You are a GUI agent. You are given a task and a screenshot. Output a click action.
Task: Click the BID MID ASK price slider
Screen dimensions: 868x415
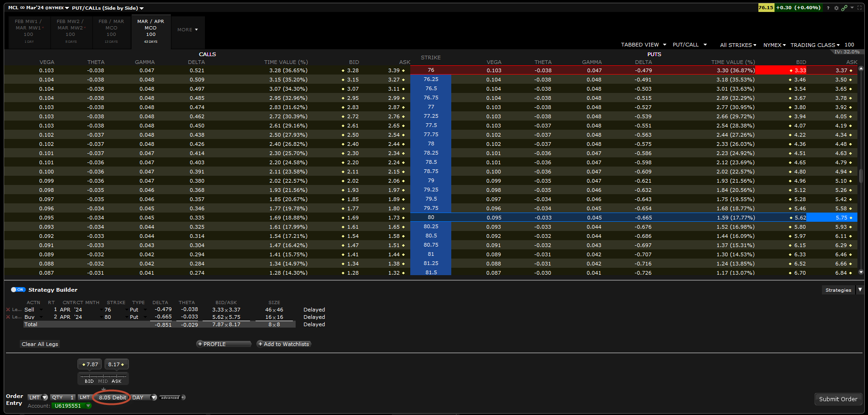[x=103, y=378]
